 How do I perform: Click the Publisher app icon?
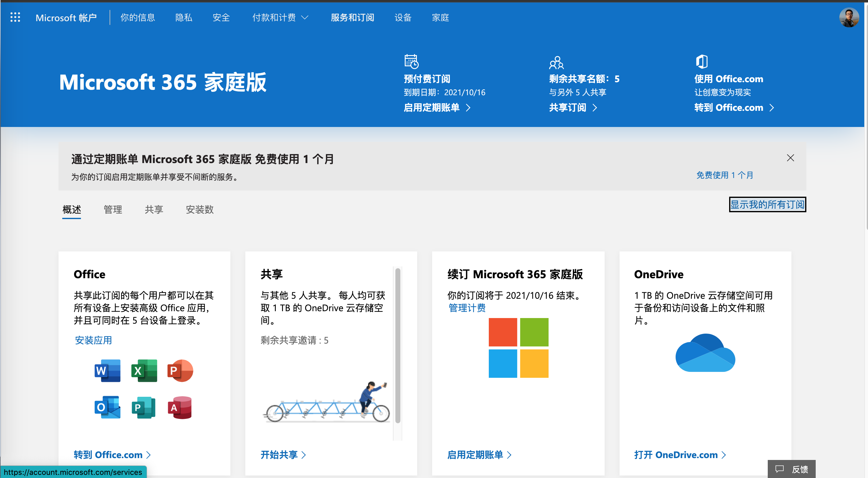(x=144, y=407)
